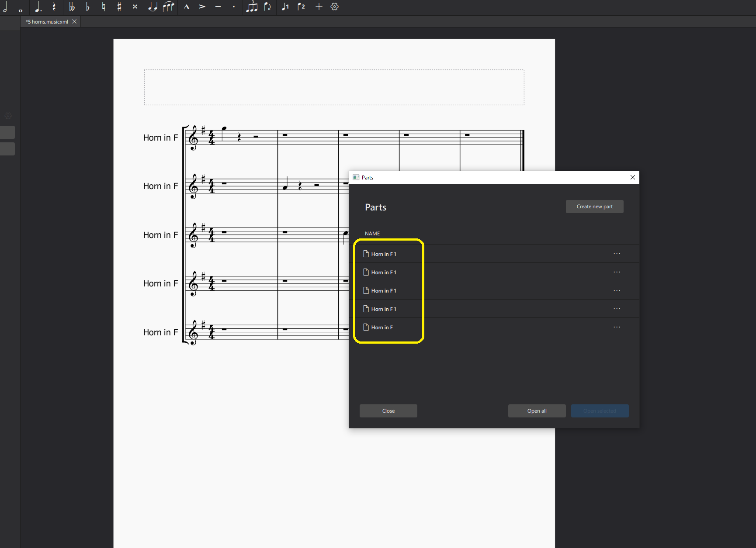Toggle tenuto articulation
This screenshot has height=548, width=756.
click(218, 7)
